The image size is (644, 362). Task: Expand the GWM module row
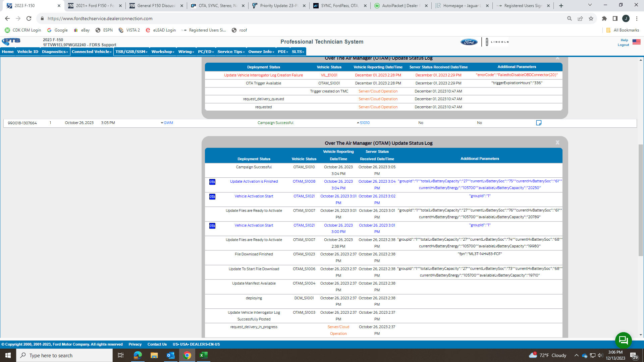(x=167, y=123)
